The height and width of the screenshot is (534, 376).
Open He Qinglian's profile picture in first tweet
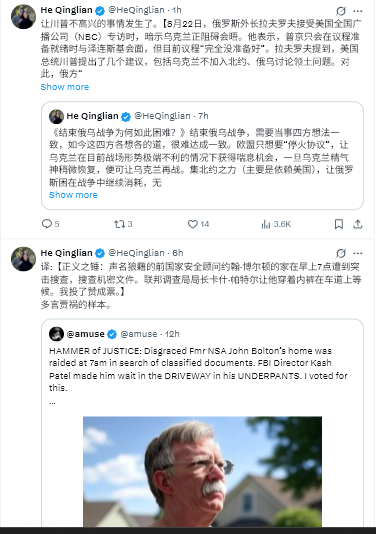tap(24, 17)
